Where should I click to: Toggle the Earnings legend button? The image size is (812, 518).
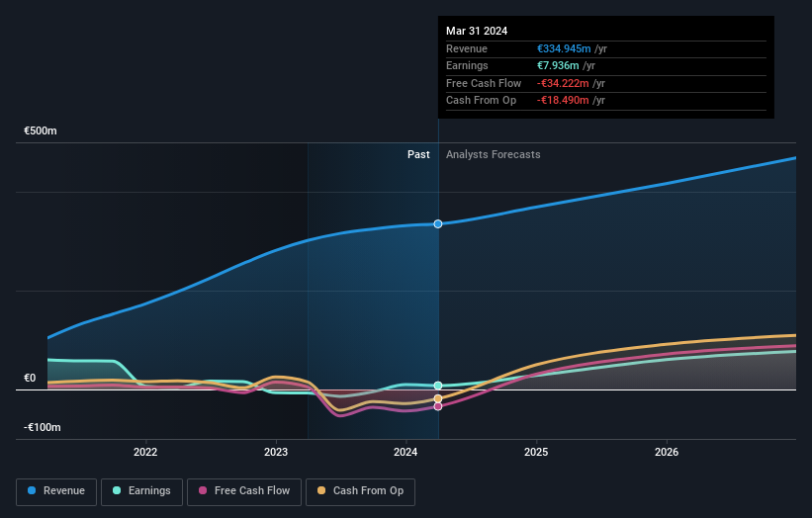pyautogui.click(x=141, y=491)
